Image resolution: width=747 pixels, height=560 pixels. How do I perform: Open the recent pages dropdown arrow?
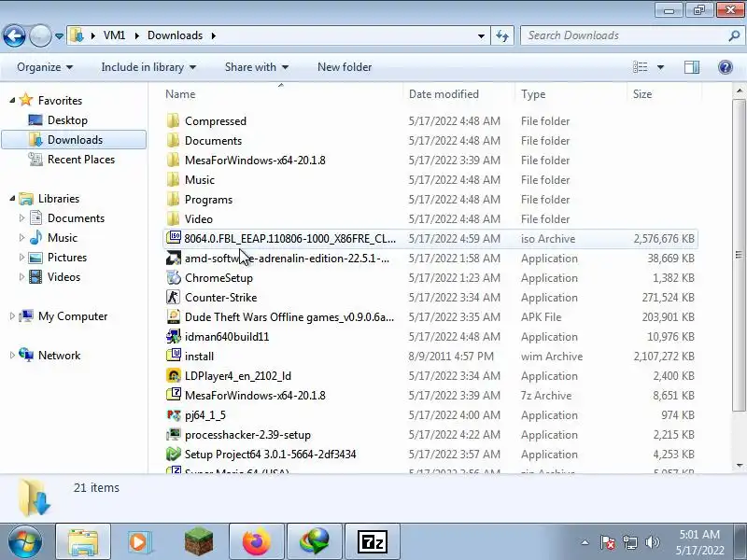coord(59,35)
